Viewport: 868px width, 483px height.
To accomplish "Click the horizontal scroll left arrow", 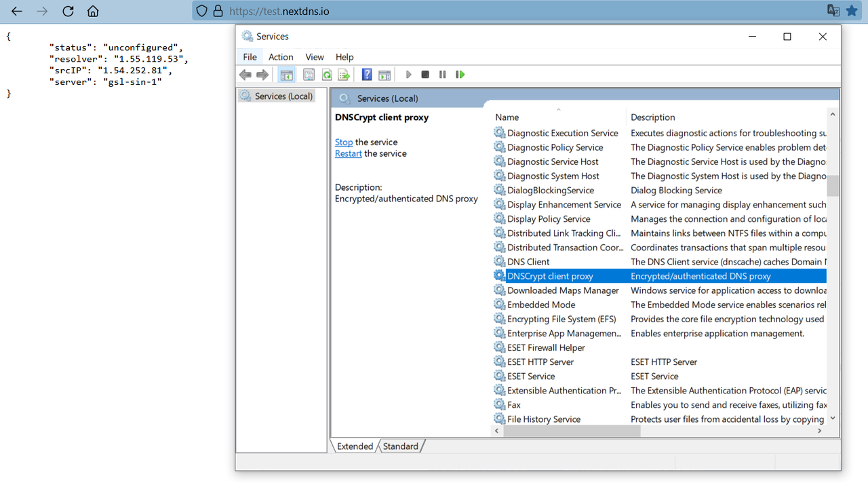I will point(498,430).
